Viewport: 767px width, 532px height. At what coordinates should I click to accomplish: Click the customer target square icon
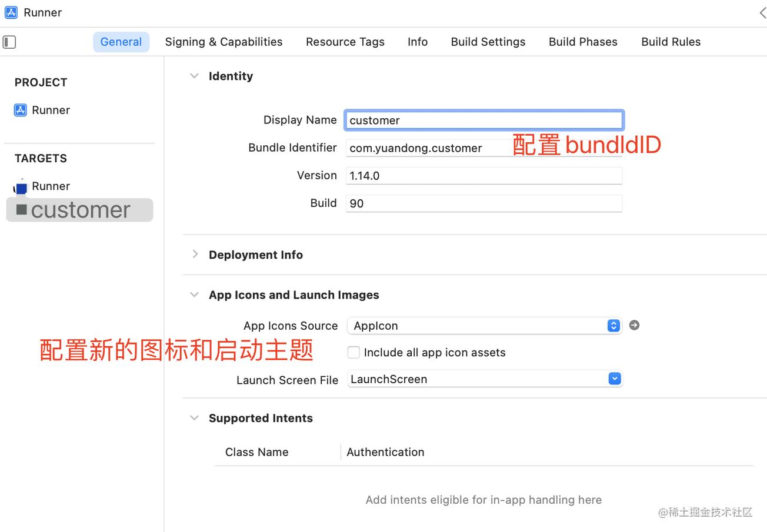(22, 210)
